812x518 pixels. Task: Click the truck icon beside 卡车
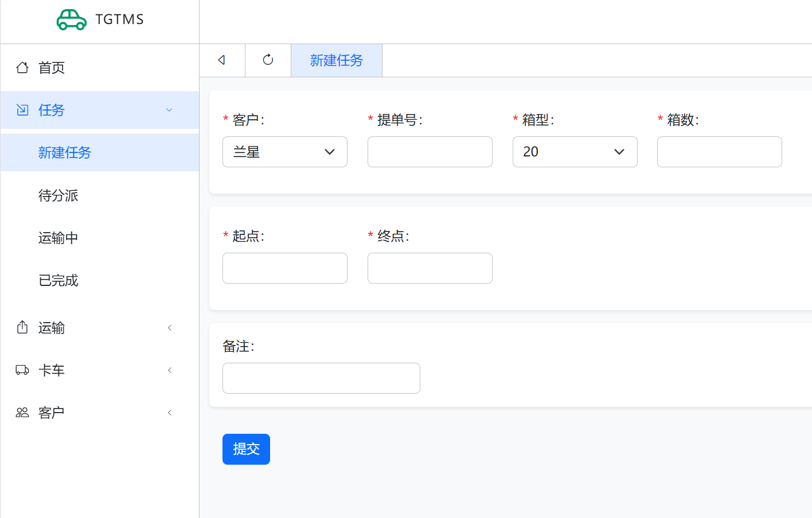coord(22,370)
